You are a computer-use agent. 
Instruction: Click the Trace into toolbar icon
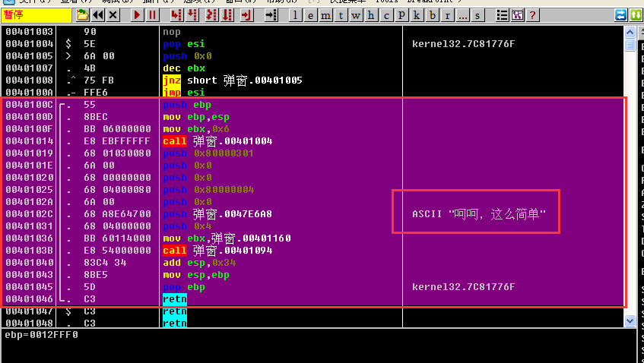tap(211, 15)
